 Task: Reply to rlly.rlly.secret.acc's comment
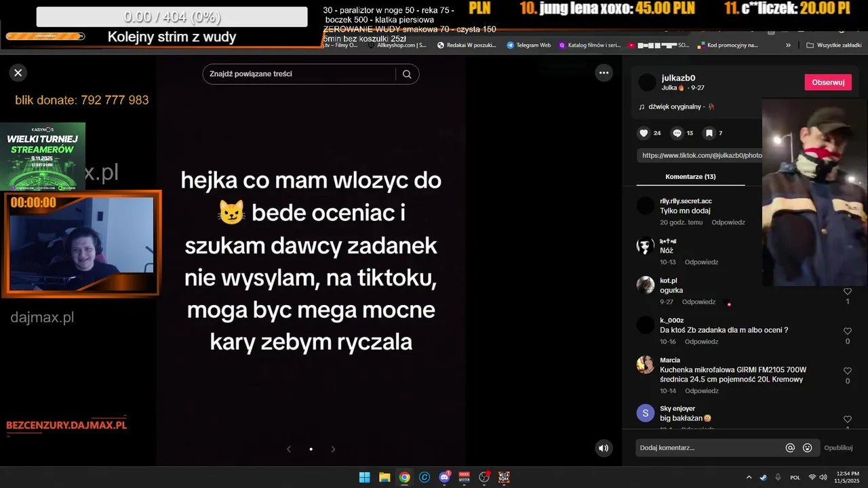[x=728, y=222]
